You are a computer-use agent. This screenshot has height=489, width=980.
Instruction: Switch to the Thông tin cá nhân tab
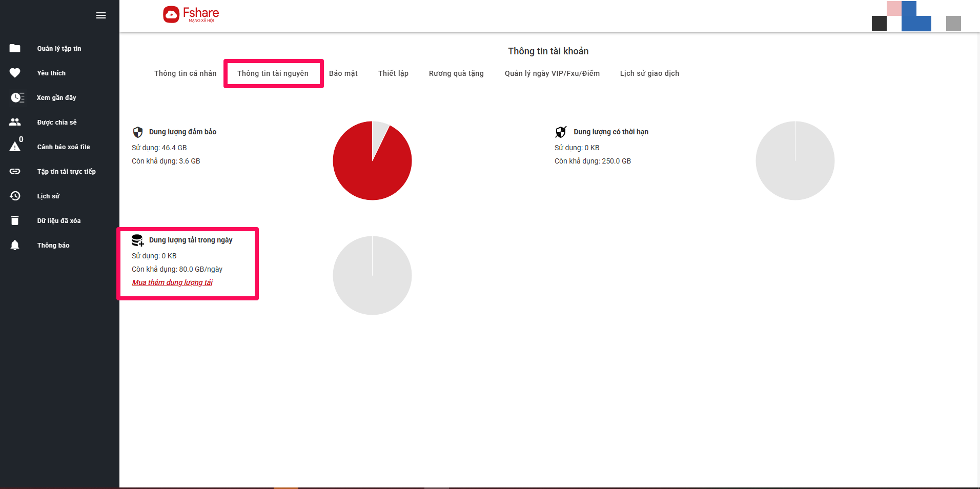click(185, 73)
